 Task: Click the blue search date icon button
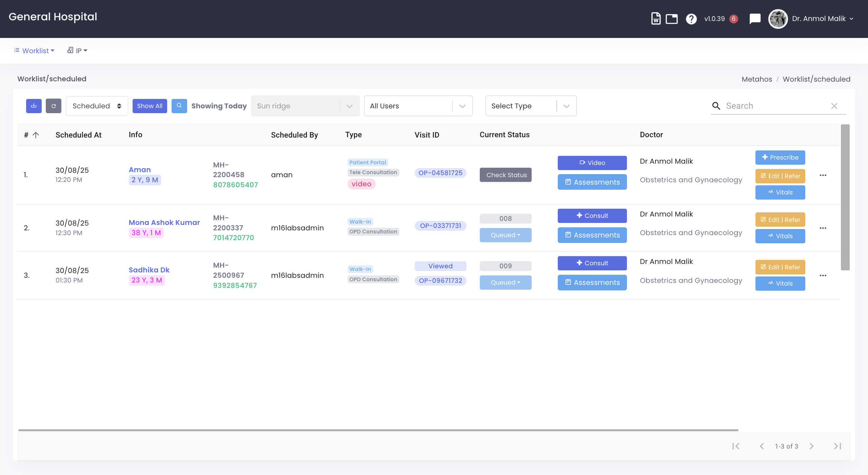point(179,106)
